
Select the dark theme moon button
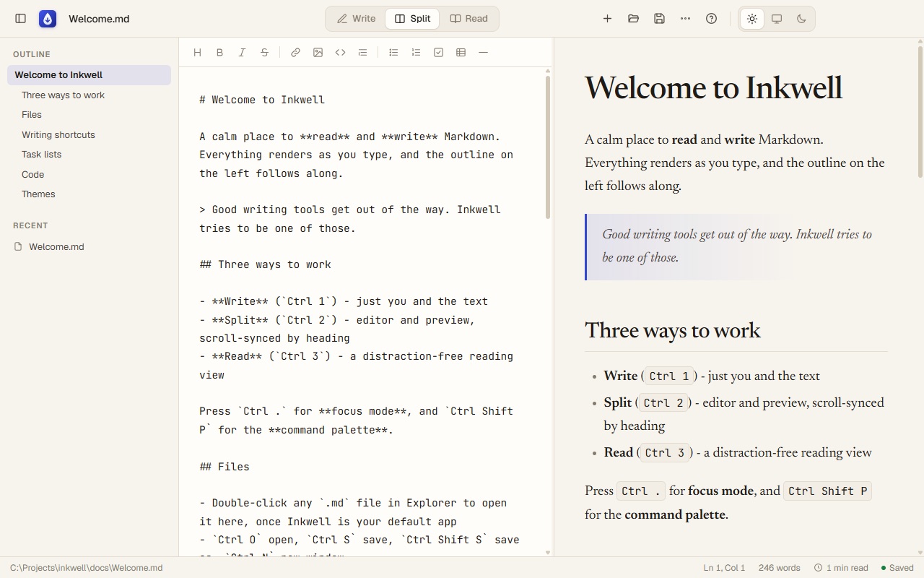tap(801, 19)
